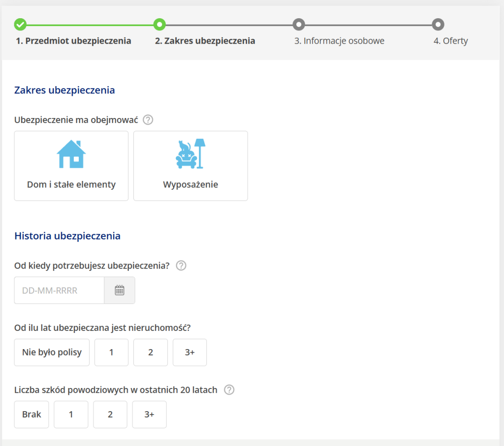Select Nie było polisy option

coord(52,353)
